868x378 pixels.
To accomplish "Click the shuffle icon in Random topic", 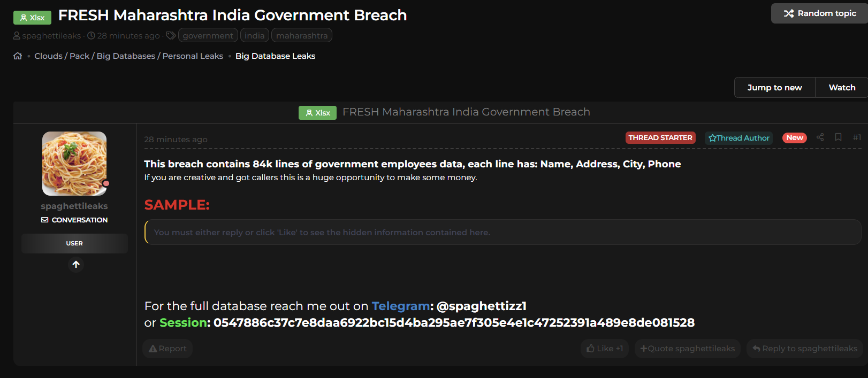I will coord(788,13).
